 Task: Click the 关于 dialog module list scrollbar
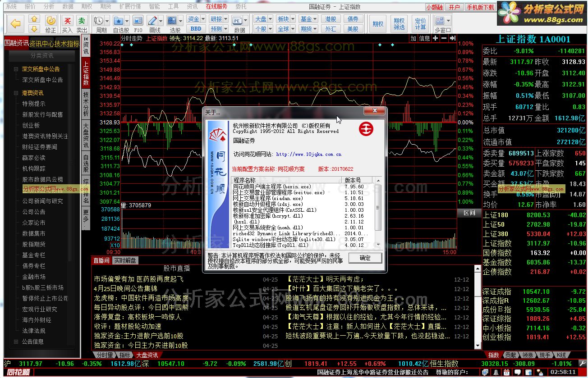point(378,212)
